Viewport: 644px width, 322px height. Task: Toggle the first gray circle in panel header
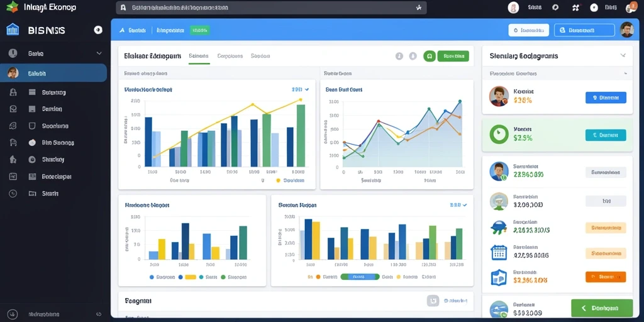[399, 56]
